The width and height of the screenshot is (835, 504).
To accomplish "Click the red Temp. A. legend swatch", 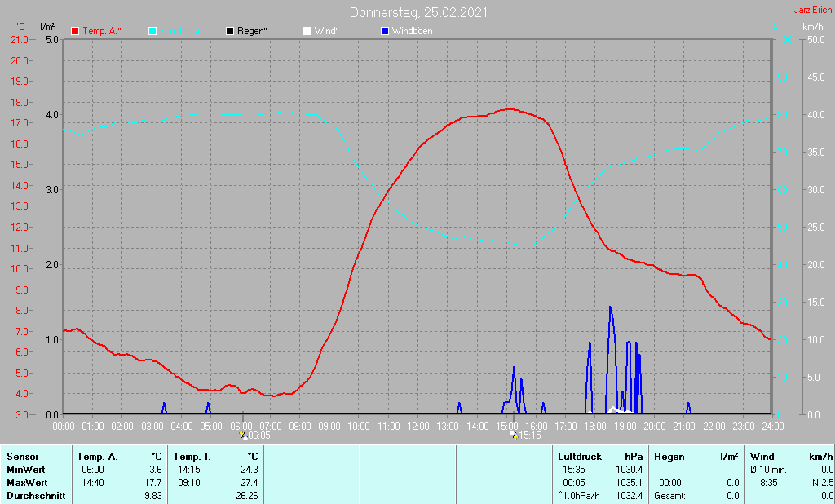I will [75, 32].
